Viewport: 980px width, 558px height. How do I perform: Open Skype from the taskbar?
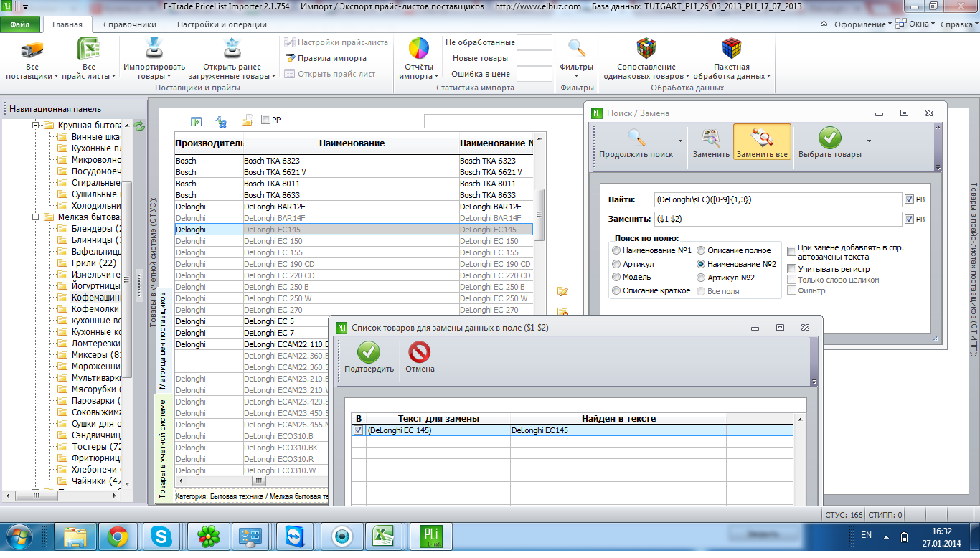tap(161, 536)
